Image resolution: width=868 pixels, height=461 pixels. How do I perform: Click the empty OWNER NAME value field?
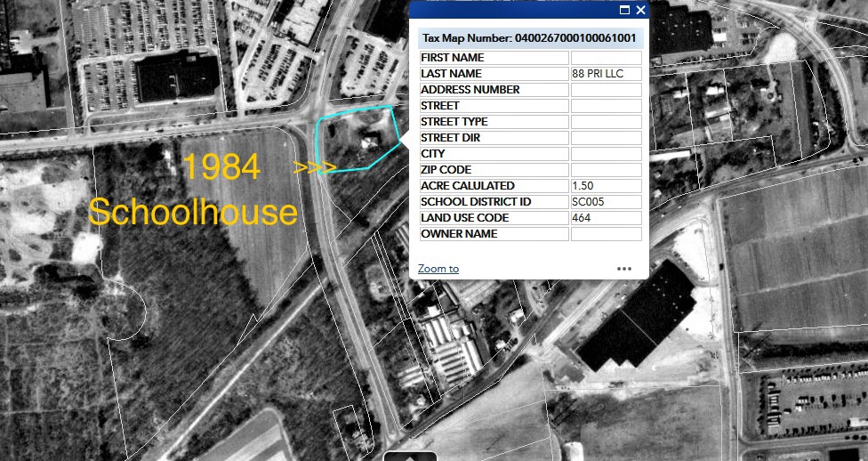[606, 234]
